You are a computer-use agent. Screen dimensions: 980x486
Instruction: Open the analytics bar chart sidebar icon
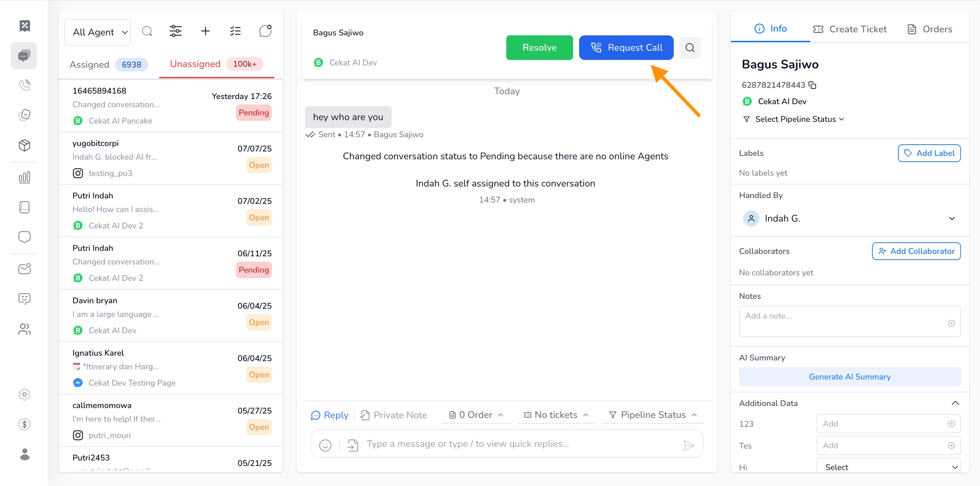coord(25,177)
